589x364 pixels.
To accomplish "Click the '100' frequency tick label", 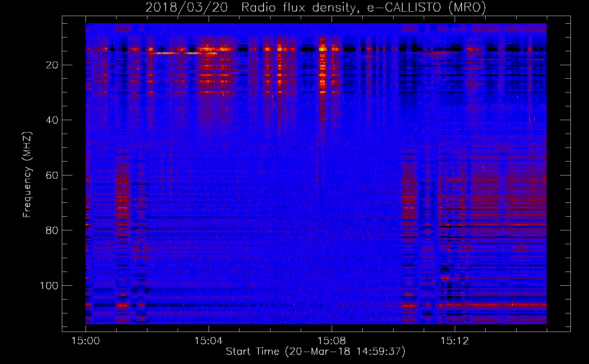I will click(49, 286).
